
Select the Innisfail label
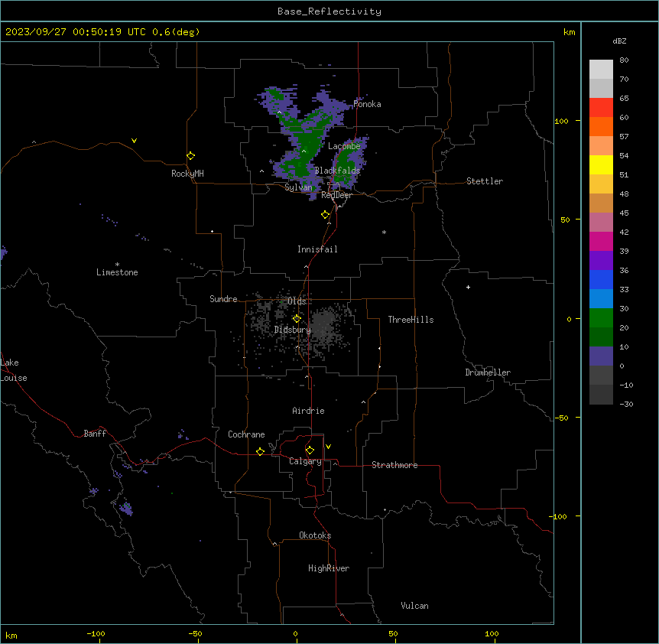[x=317, y=249]
